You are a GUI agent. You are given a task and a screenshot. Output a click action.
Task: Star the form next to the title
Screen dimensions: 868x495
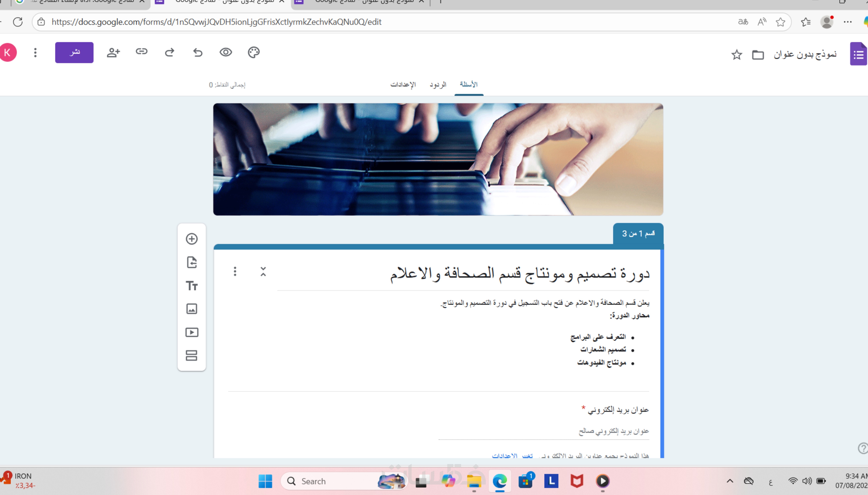tap(736, 54)
